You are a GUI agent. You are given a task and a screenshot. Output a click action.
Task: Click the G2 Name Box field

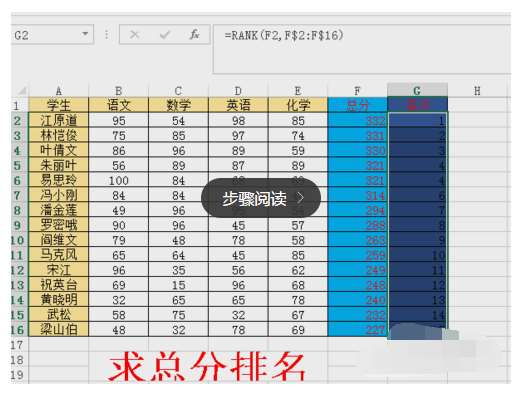[52, 34]
